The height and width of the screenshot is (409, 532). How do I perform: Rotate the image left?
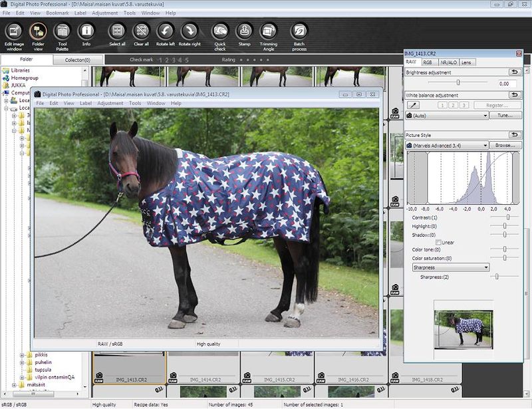(x=165, y=35)
